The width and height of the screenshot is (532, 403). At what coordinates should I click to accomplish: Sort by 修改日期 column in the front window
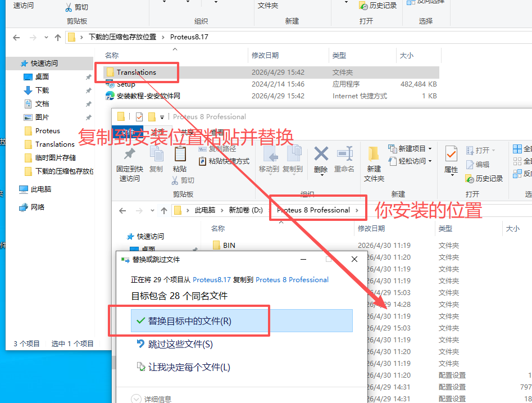(x=371, y=229)
